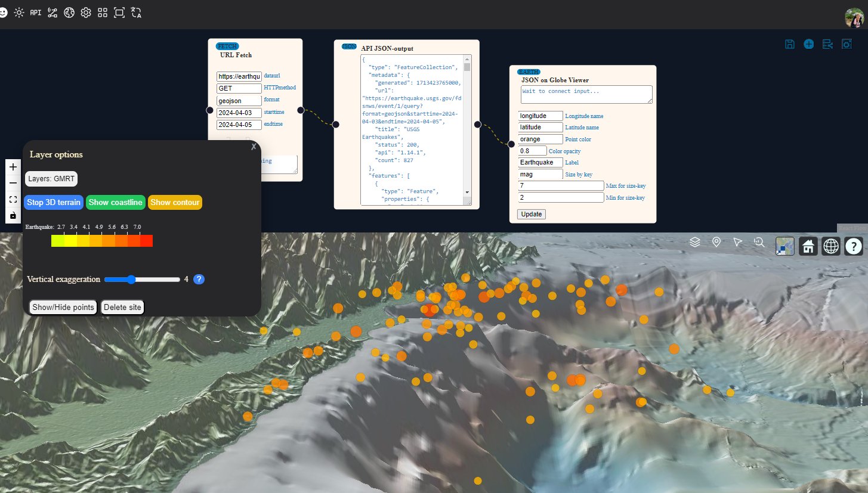Close the Layer options panel
Screen dimensions: 868x493
(x=254, y=147)
